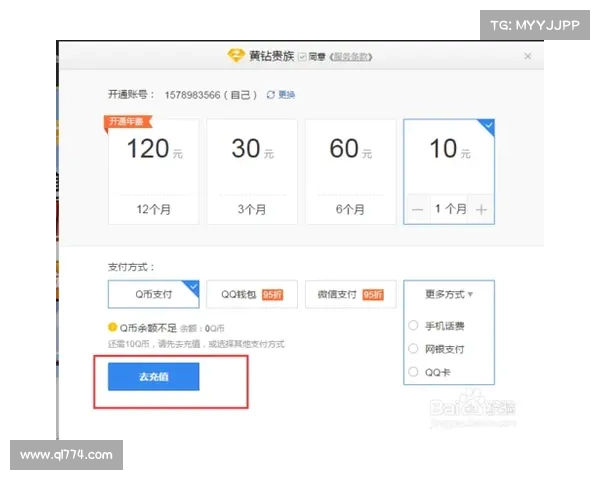600x480 pixels.
Task: Click the yellow diamond 黄钻贵族 logo icon
Action: point(237,57)
